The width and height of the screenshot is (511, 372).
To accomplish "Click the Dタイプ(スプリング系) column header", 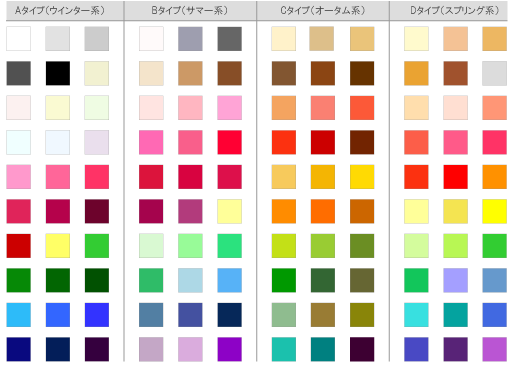I will [x=449, y=10].
